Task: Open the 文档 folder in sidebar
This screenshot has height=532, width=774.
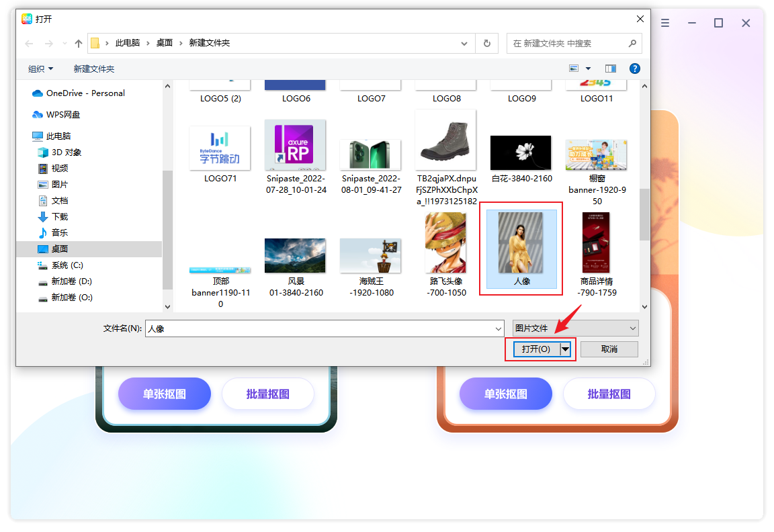Action: coord(53,200)
